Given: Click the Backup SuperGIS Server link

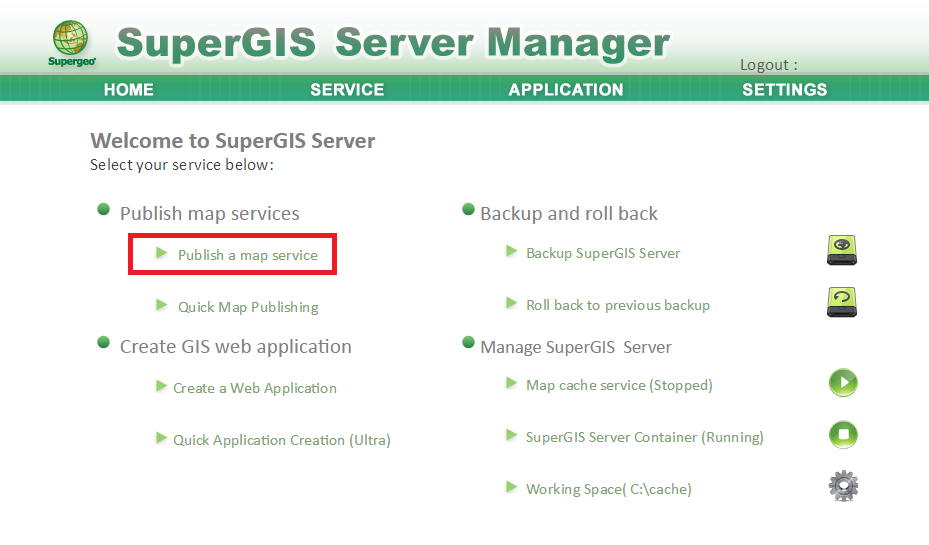Looking at the screenshot, I should (x=603, y=253).
